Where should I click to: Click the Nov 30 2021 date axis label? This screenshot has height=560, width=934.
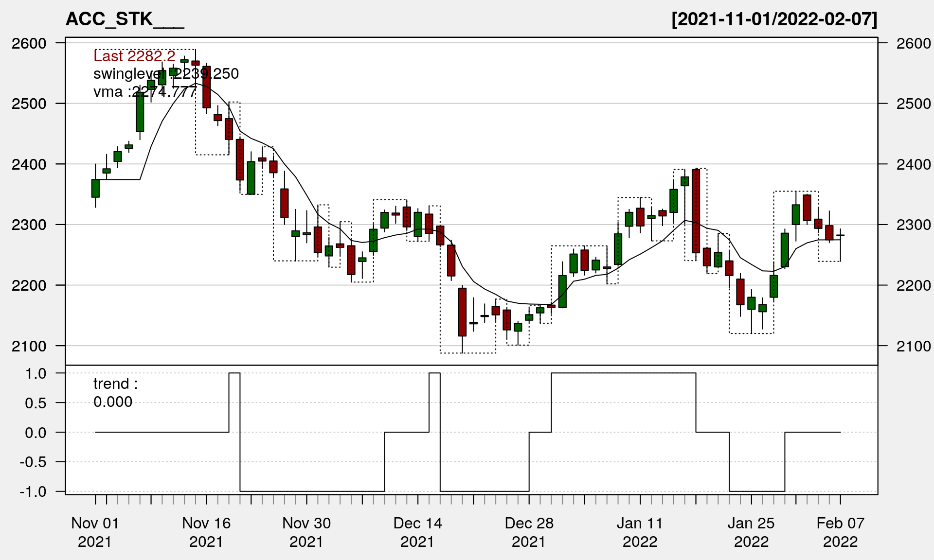(306, 532)
